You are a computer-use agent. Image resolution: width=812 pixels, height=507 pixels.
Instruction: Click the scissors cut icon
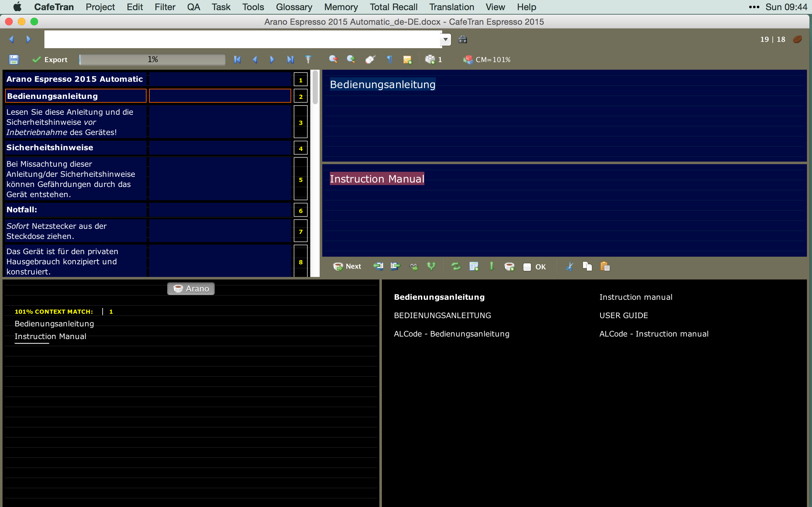pos(569,266)
